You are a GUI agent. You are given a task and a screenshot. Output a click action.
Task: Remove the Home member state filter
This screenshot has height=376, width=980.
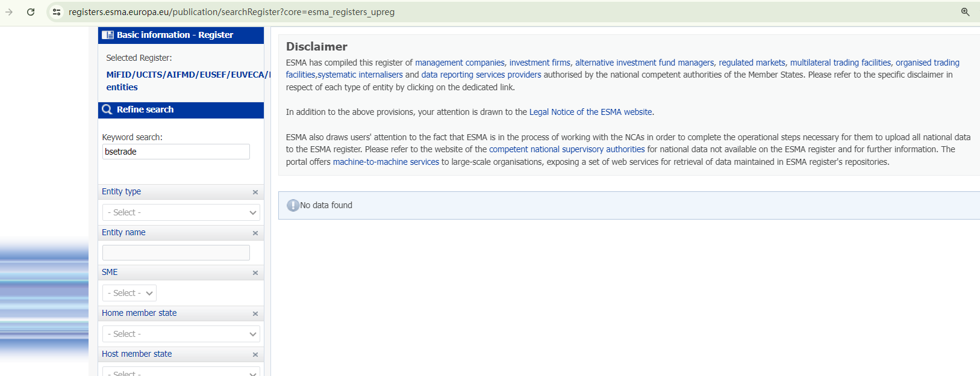click(255, 314)
